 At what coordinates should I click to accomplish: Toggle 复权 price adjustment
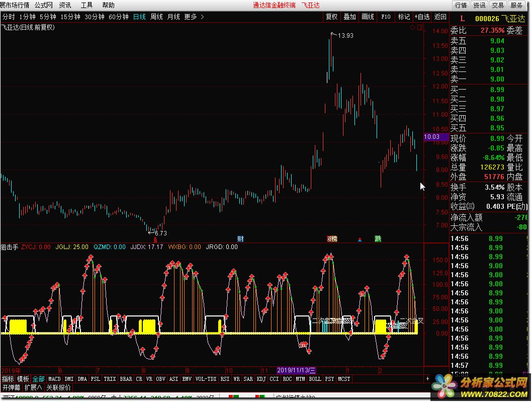point(331,17)
